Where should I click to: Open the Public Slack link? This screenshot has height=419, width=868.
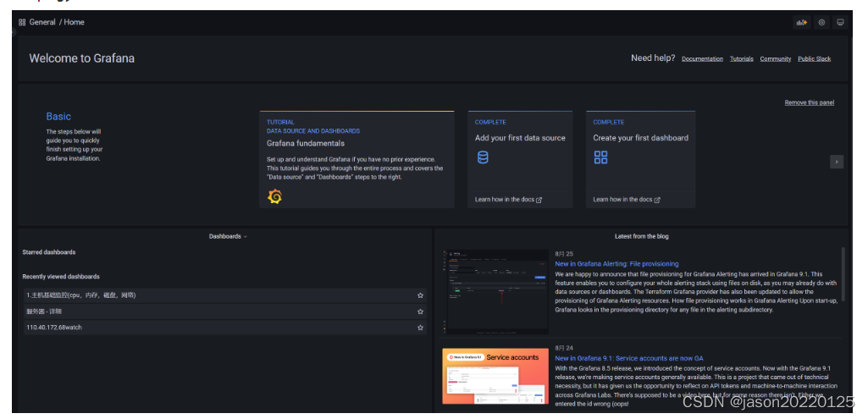click(814, 58)
